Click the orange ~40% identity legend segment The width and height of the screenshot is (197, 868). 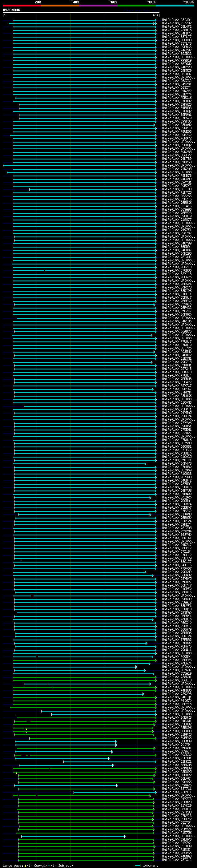pos(60,6)
